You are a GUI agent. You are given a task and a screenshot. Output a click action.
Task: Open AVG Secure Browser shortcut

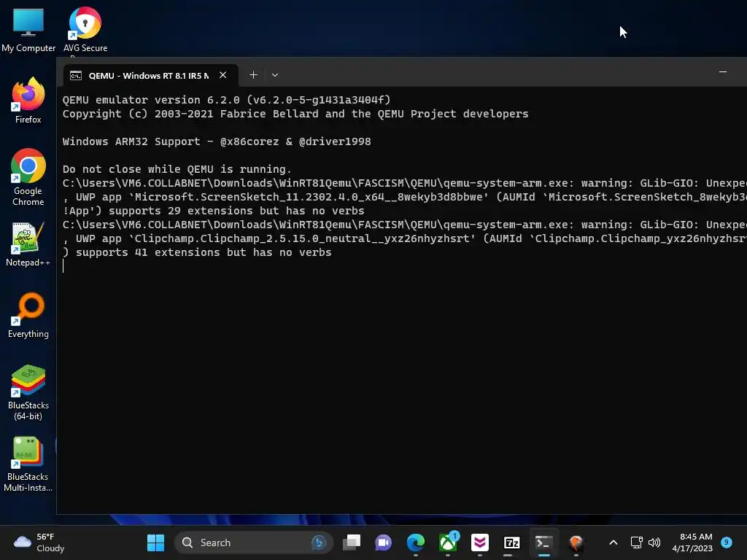click(85, 29)
